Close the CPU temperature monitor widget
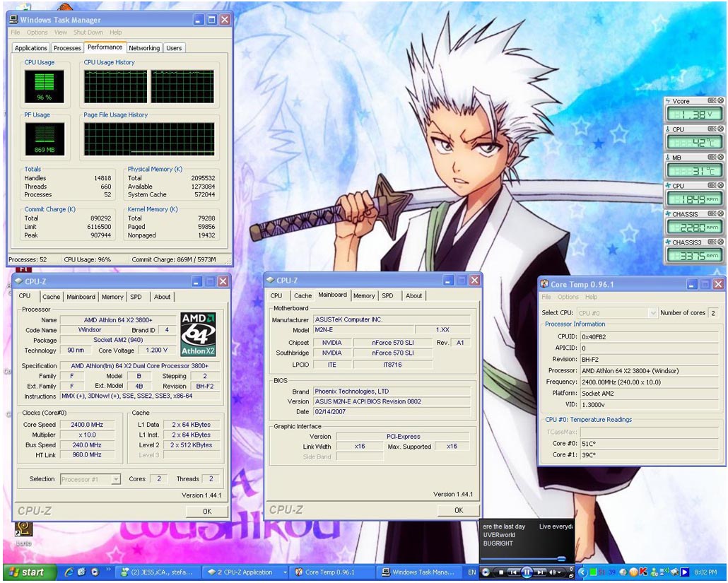This screenshot has width=728, height=583. (x=720, y=129)
